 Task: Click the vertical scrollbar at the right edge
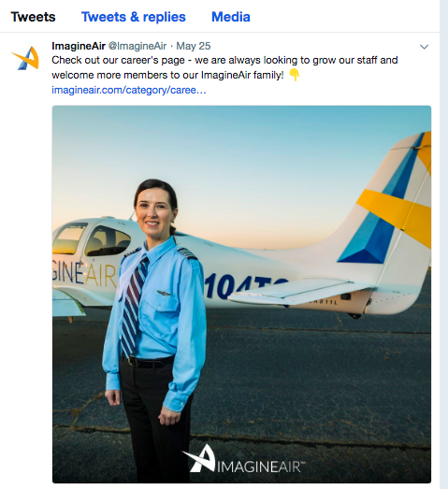click(444, 245)
